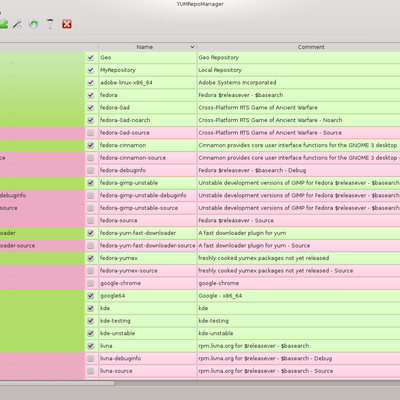Open the wrench tools icon in the toolbar

(17, 24)
